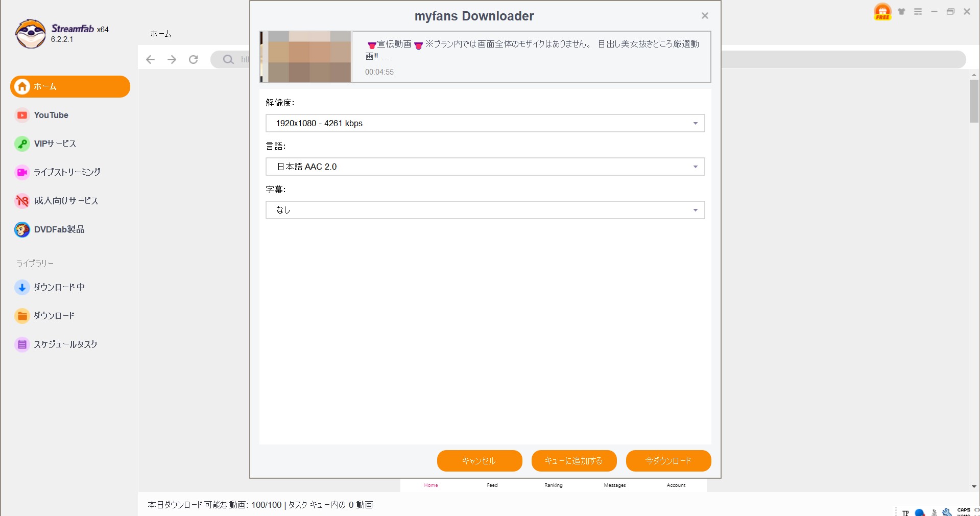Switch to the ホーム browser tab

(160, 34)
